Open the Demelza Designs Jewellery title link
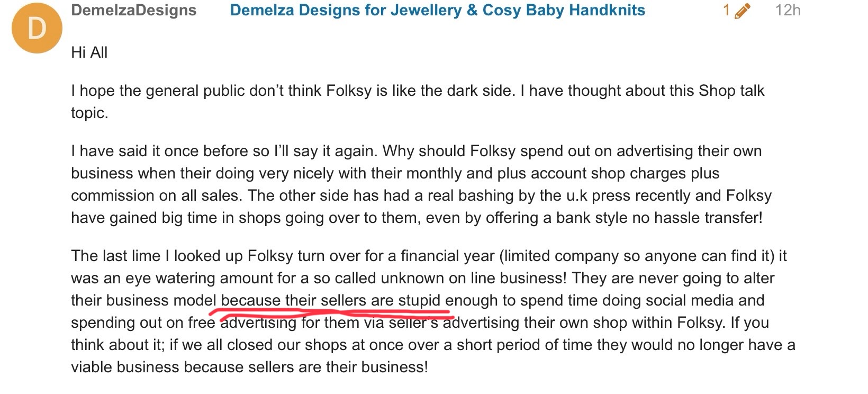868x394 pixels. click(437, 11)
